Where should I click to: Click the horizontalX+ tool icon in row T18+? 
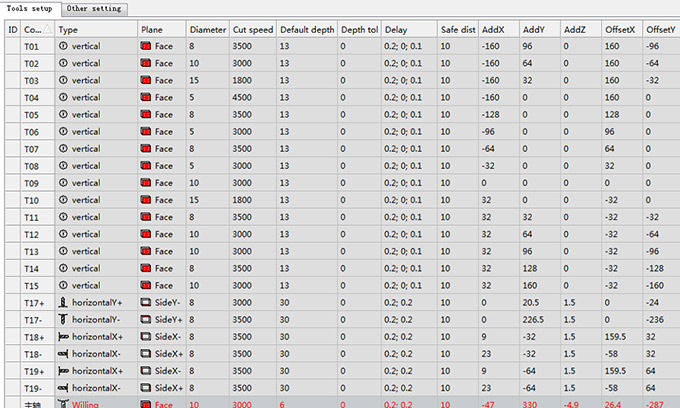pos(65,336)
